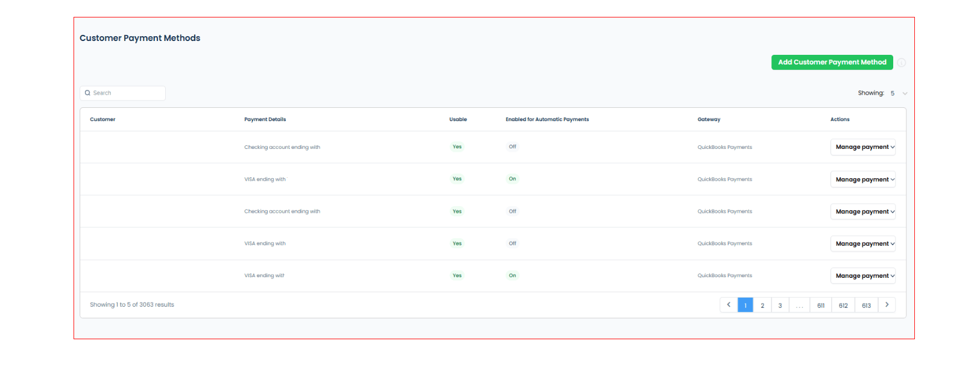980x376 pixels.
Task: Click the info icon beside Add Customer Payment Method
Action: (x=902, y=63)
